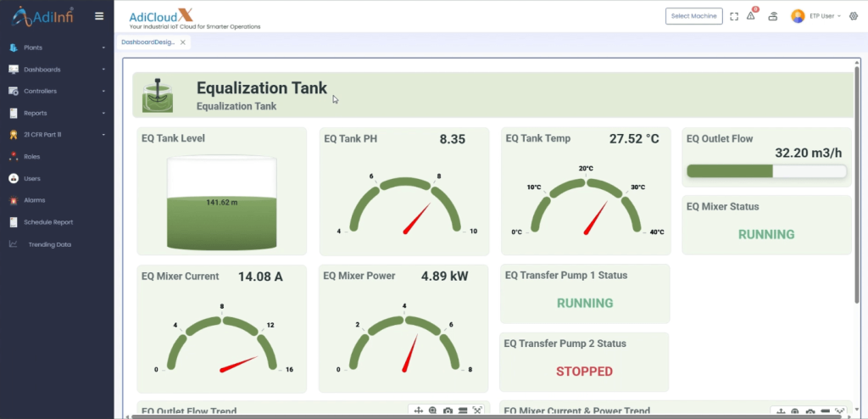Enter fullscreen using the expand icon
This screenshot has width=868, height=419.
point(734,16)
